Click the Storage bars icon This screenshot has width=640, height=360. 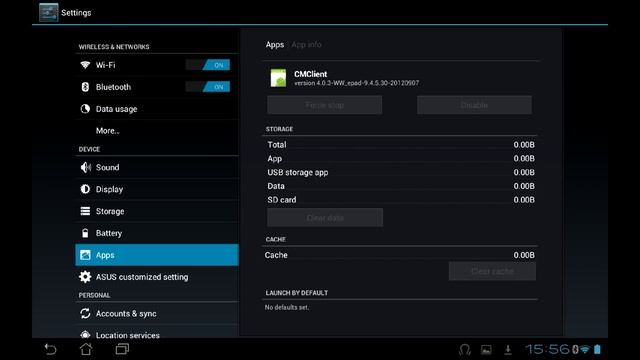click(x=85, y=211)
